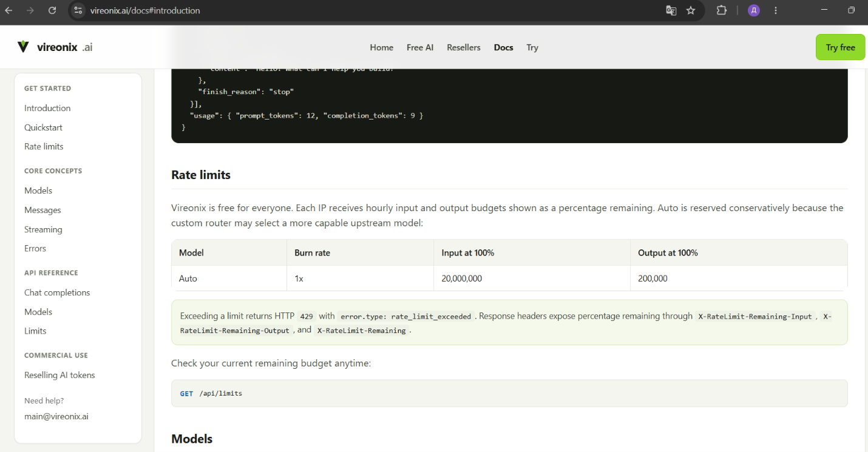Click the green Try free button
868x452 pixels.
[x=841, y=47]
